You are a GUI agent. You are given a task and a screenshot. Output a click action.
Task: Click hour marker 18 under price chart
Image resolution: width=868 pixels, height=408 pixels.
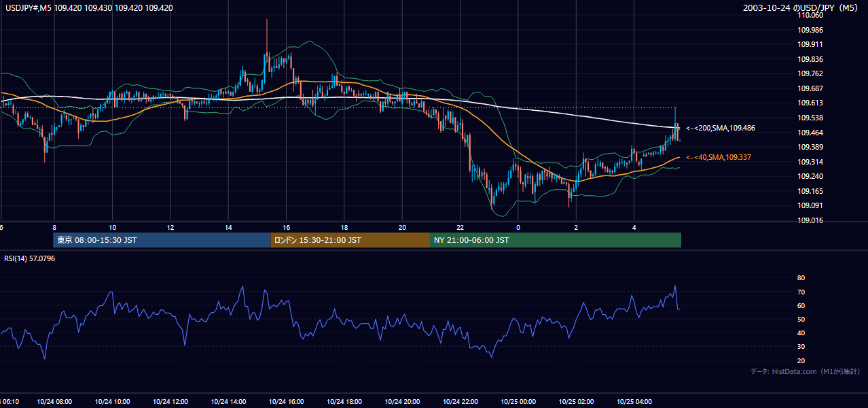344,227
